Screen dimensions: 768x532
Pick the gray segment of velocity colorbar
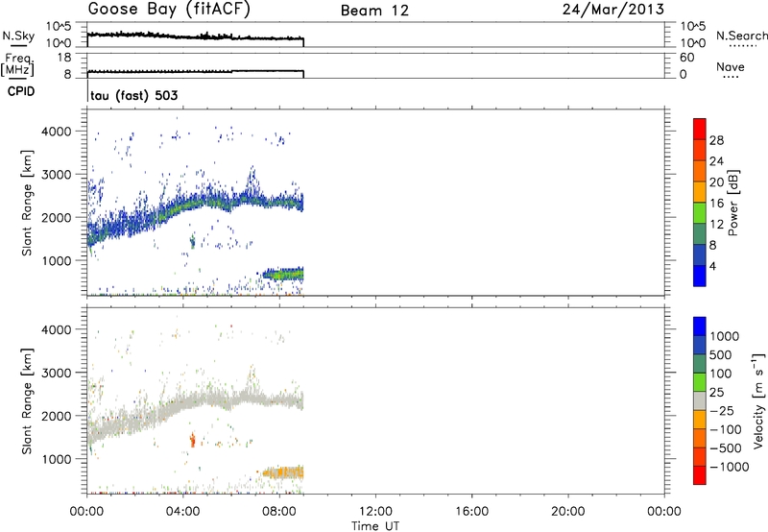(x=700, y=400)
